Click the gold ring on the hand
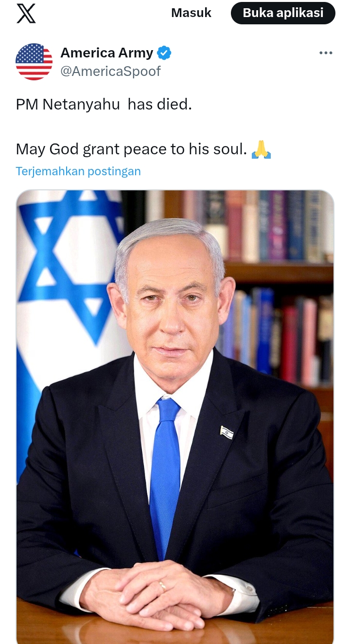 [x=162, y=586]
